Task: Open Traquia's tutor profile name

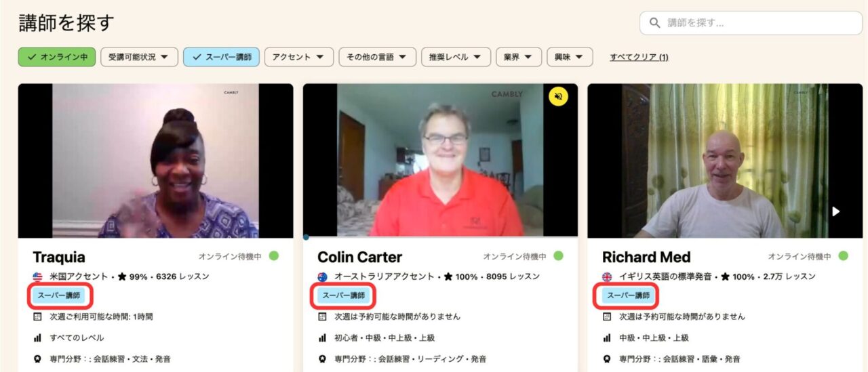Action: 59,257
